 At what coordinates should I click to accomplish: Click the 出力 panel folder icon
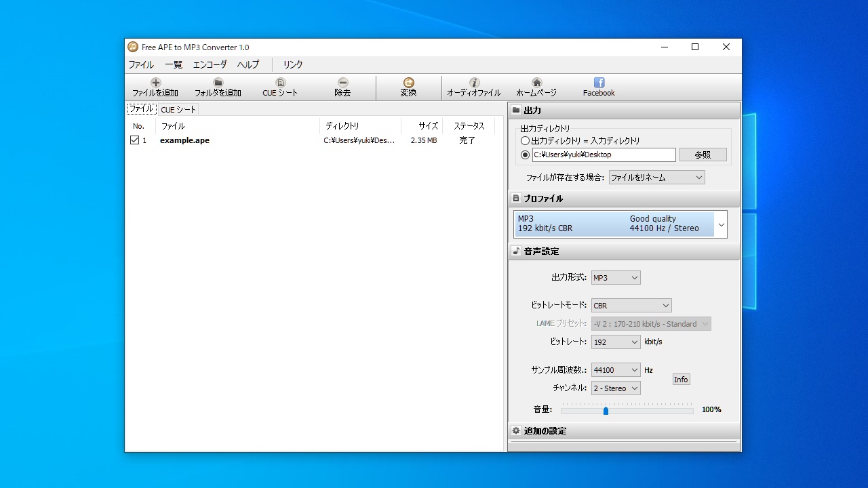[x=516, y=110]
